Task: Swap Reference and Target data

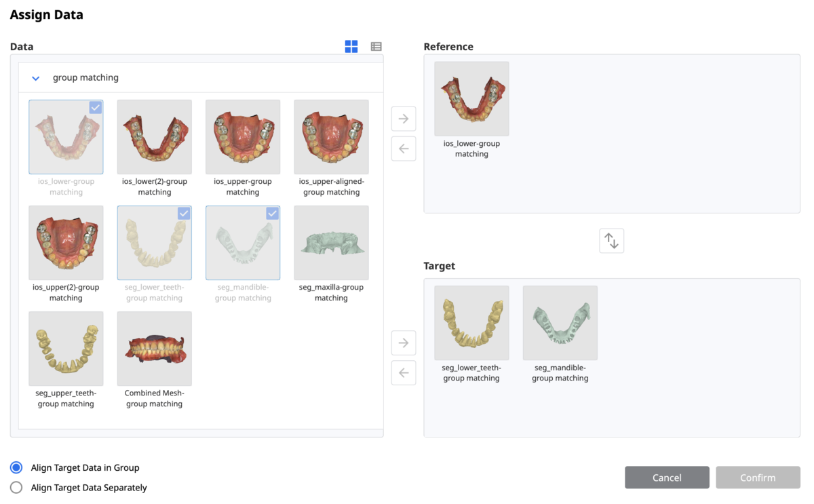Action: click(x=612, y=241)
